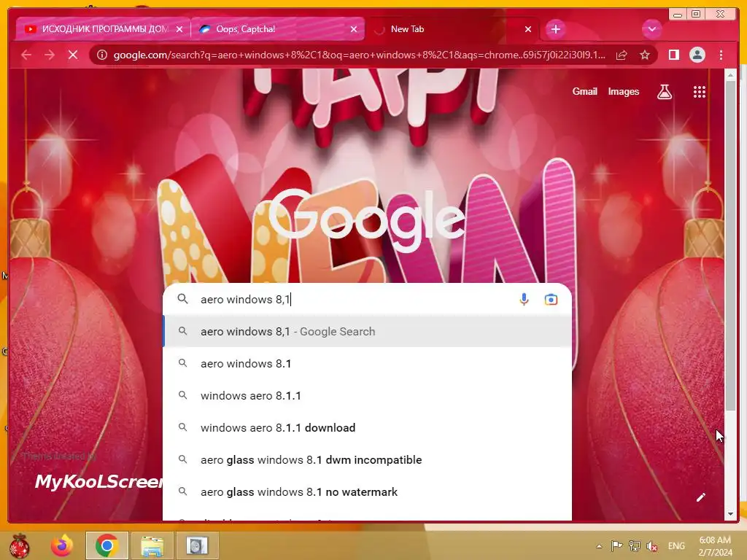Customize this page with pencil icon

click(x=700, y=497)
